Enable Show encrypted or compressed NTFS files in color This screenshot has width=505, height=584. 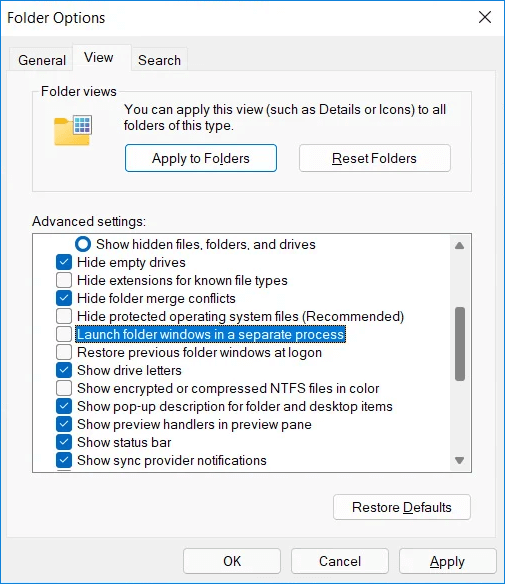[64, 388]
